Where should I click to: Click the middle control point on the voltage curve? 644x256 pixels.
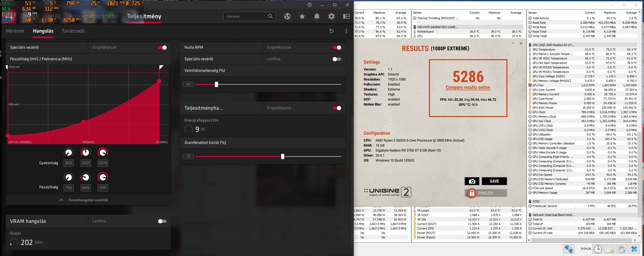tap(83, 122)
